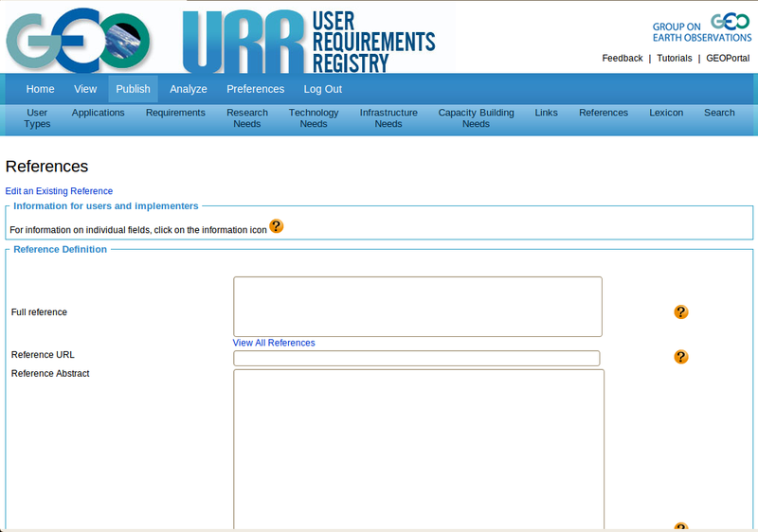
Task: Switch to the User Types tab
Action: pos(38,118)
